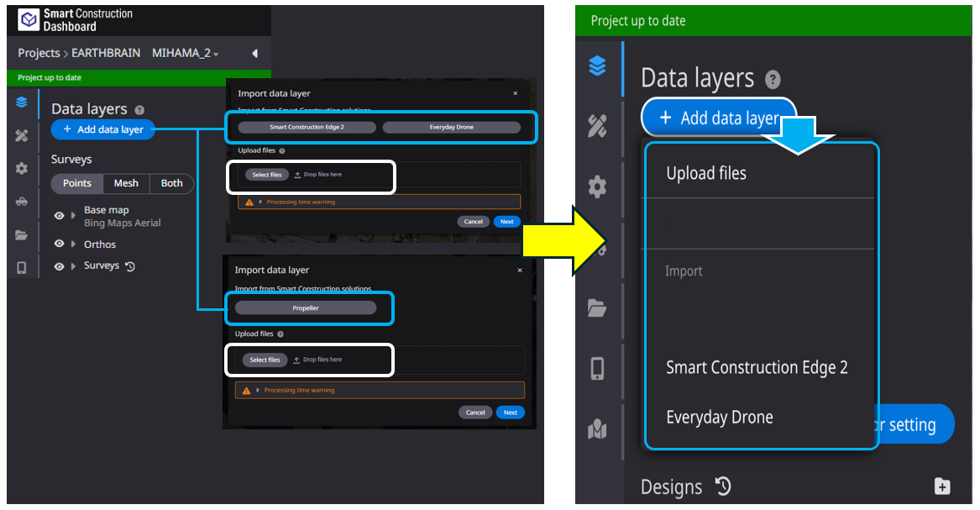
Task: Expand Processing time warning in the Everyday Drone dialog
Action: (x=260, y=202)
